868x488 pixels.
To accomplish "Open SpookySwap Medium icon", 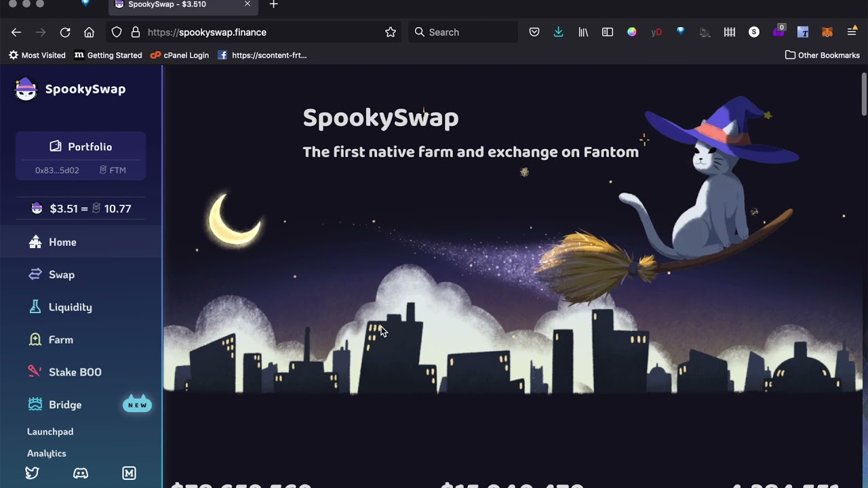I will click(129, 473).
